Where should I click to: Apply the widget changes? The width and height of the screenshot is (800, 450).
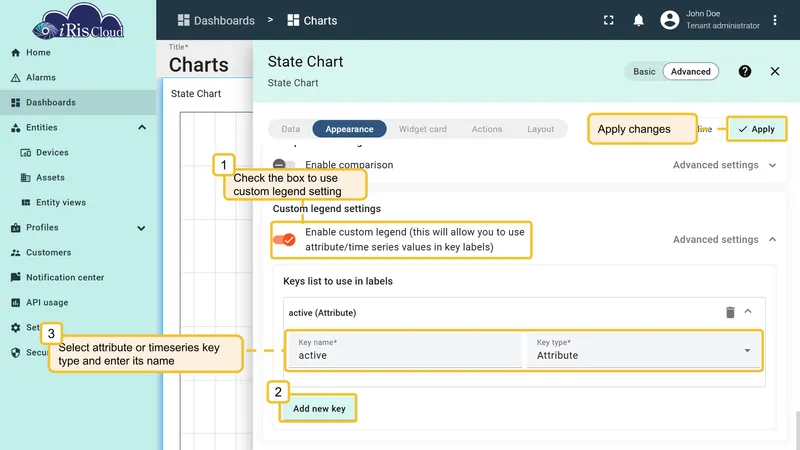pyautogui.click(x=757, y=129)
